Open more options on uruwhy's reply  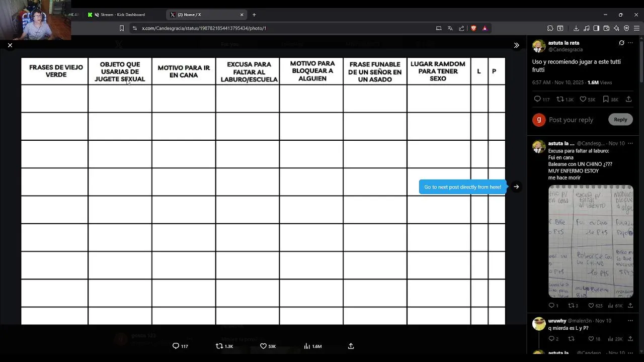pos(630,321)
